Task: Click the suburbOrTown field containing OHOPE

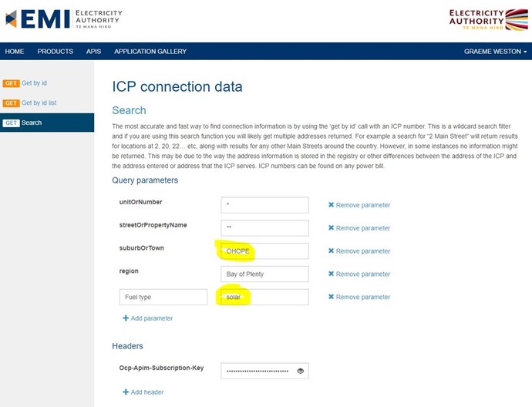Action: pos(264,251)
